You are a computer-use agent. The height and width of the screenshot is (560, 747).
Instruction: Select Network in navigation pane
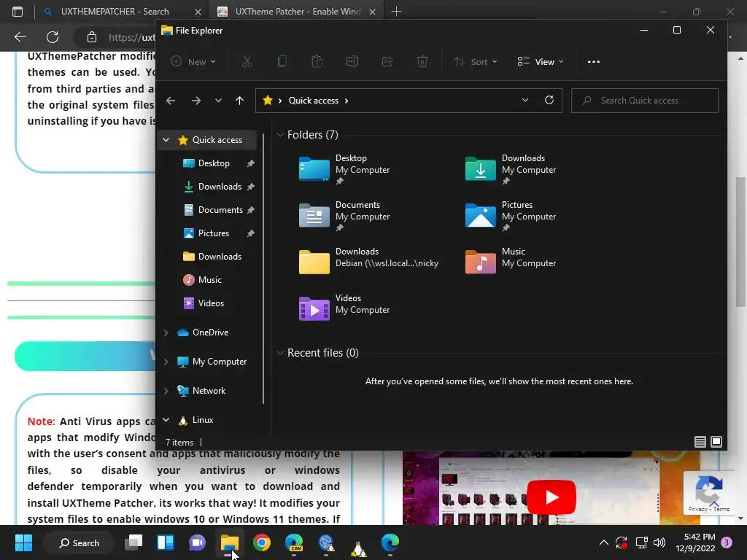tap(209, 391)
